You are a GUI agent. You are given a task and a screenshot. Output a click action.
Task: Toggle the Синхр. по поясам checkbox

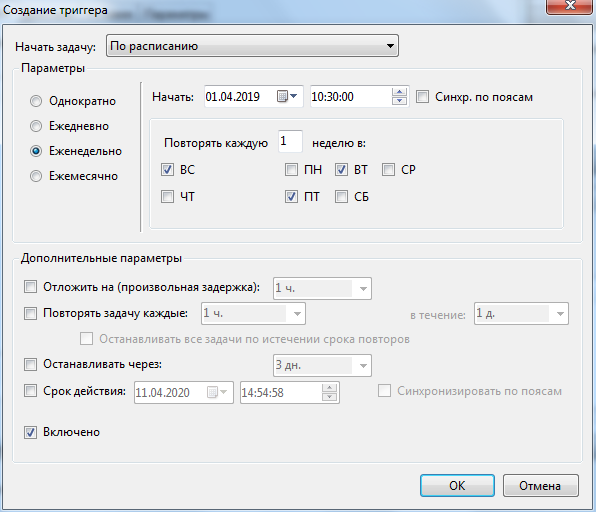point(422,97)
